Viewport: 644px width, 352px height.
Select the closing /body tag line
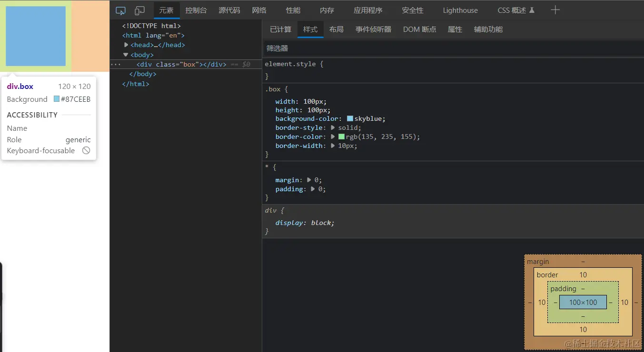click(143, 74)
